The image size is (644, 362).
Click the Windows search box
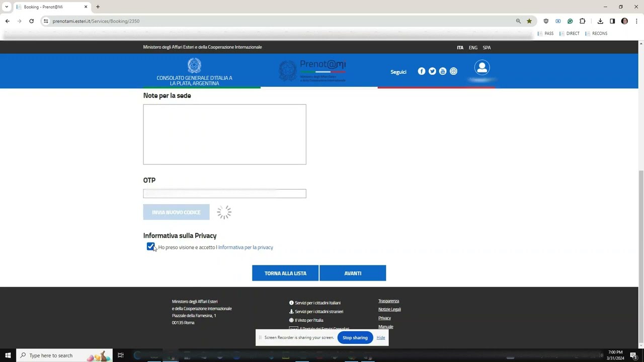pos(64,355)
